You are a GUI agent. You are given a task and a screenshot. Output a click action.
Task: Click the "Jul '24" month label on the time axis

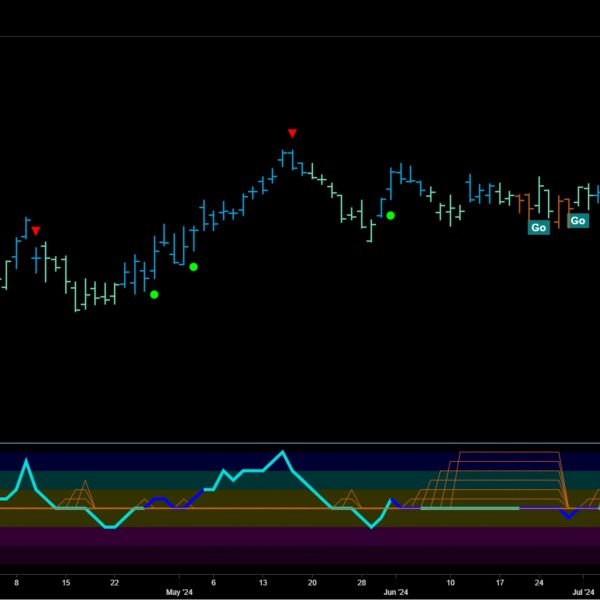583,592
